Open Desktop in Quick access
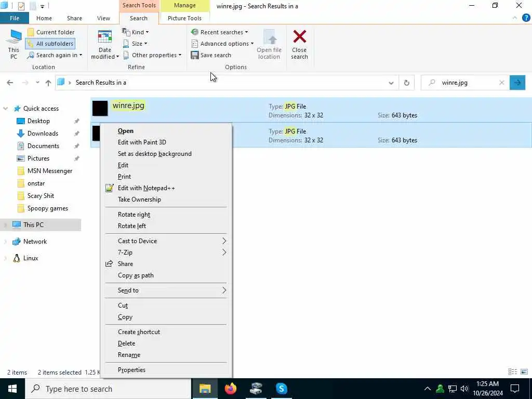 tap(38, 121)
